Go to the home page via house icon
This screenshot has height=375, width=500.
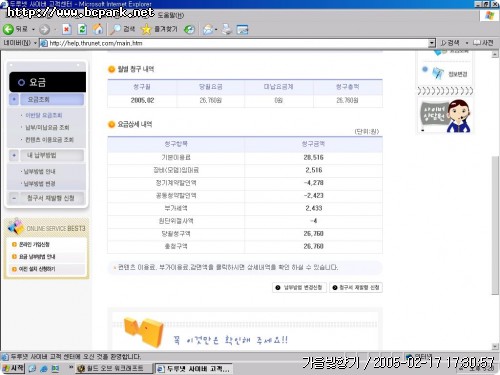[98, 29]
